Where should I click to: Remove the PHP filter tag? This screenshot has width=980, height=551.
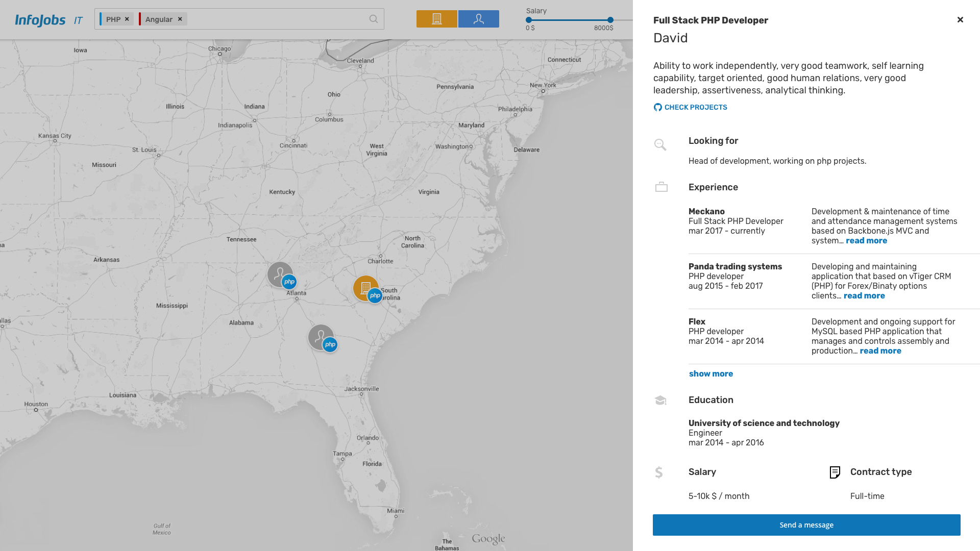pos(127,19)
